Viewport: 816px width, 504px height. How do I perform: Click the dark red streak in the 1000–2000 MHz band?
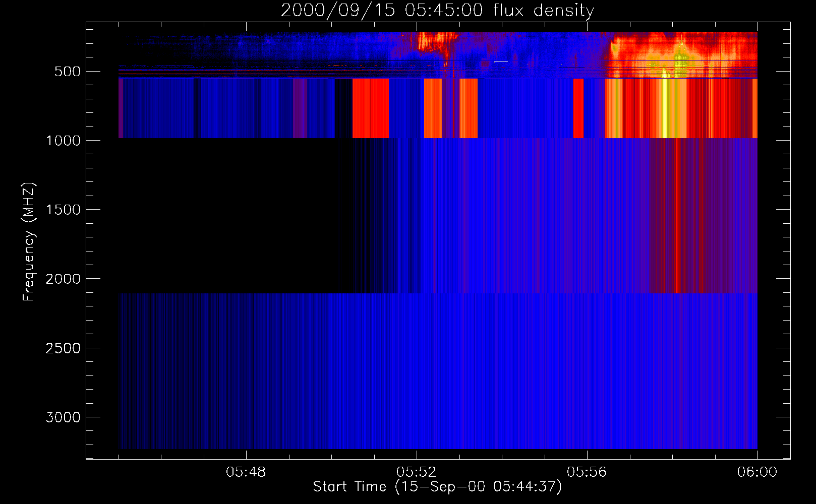click(x=676, y=216)
